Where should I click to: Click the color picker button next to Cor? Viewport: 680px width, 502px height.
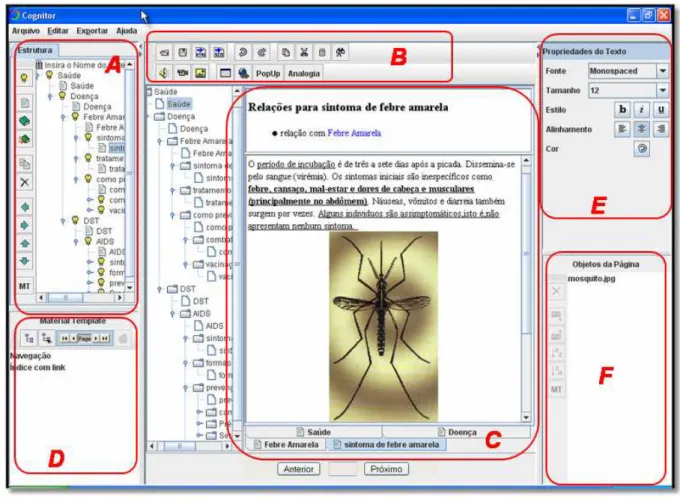(642, 149)
